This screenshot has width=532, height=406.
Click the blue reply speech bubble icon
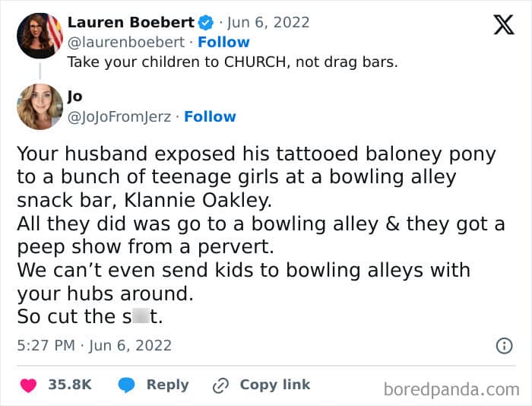point(127,385)
